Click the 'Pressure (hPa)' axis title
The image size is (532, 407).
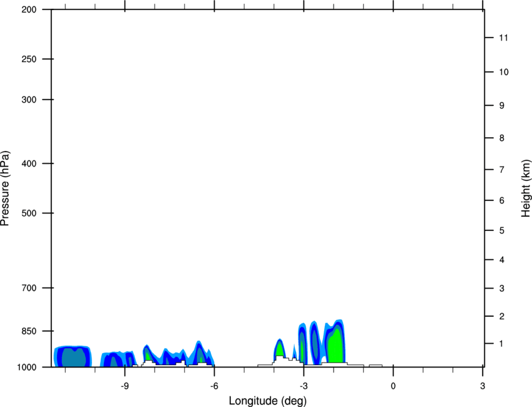coord(5,188)
